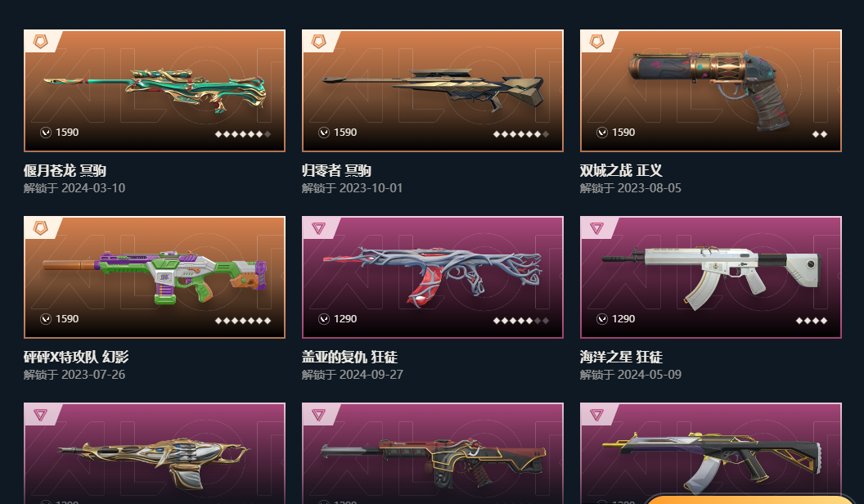Open the 归零者 冥驹 sniper skin card
The height and width of the screenshot is (504, 864).
tap(433, 91)
